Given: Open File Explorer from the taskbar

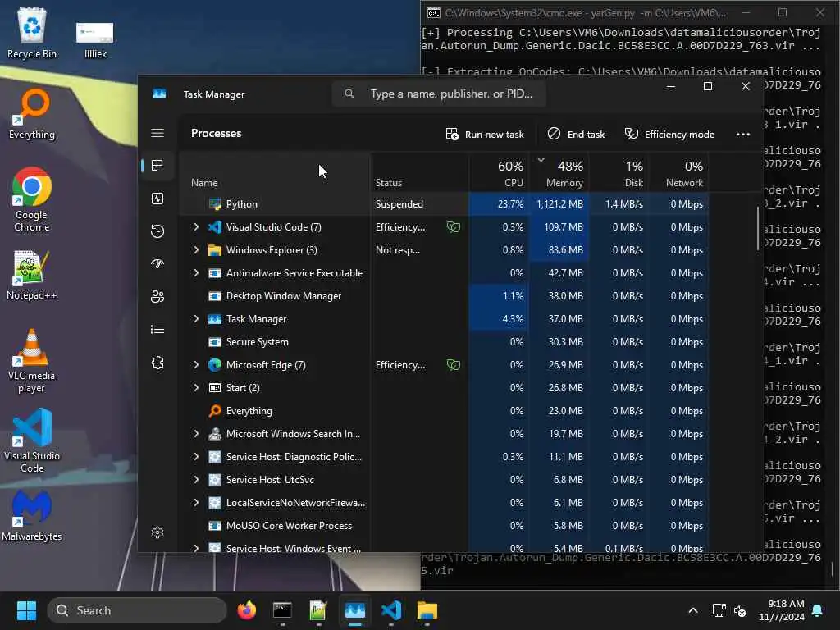Looking at the screenshot, I should click(x=427, y=610).
